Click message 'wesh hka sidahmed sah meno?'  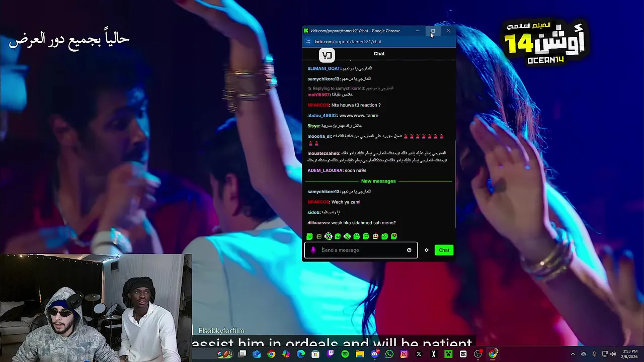(363, 223)
